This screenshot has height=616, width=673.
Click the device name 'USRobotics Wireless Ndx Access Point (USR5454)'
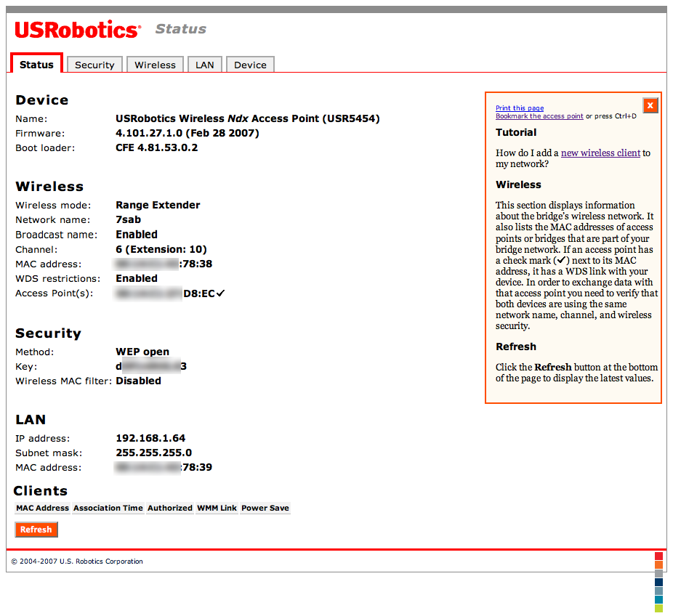248,118
